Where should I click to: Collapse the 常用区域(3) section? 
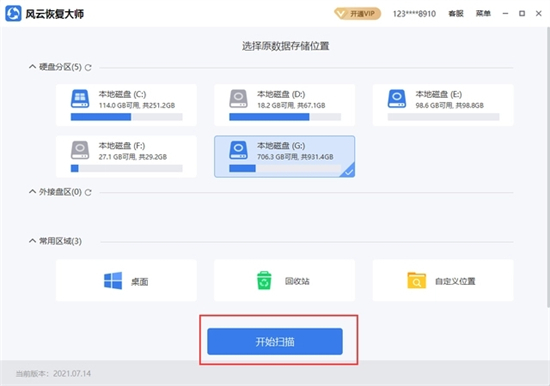(32, 241)
